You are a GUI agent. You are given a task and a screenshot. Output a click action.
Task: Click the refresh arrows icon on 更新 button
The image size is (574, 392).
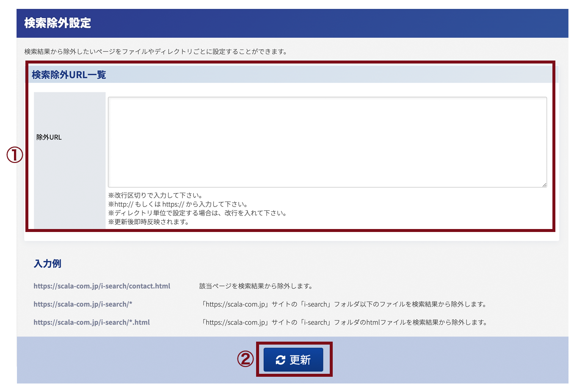point(280,360)
